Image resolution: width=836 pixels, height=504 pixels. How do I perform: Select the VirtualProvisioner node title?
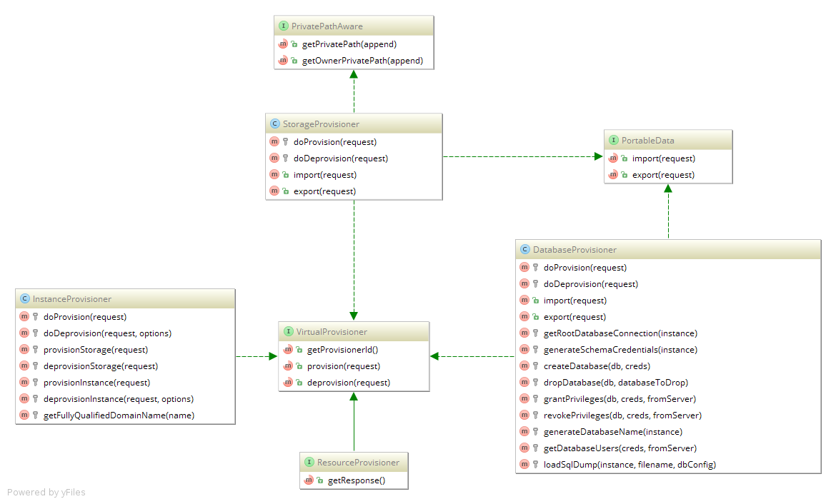tap(332, 332)
